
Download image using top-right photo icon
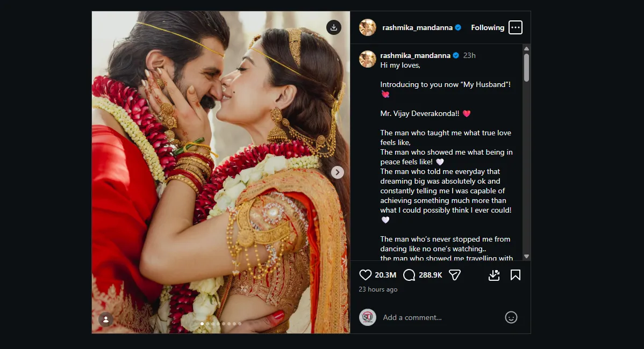pos(334,27)
